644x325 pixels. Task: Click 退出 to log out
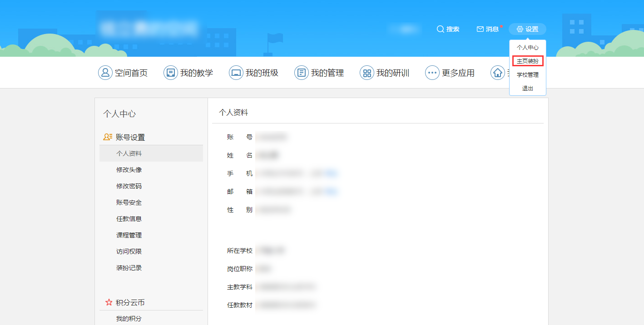[527, 89]
